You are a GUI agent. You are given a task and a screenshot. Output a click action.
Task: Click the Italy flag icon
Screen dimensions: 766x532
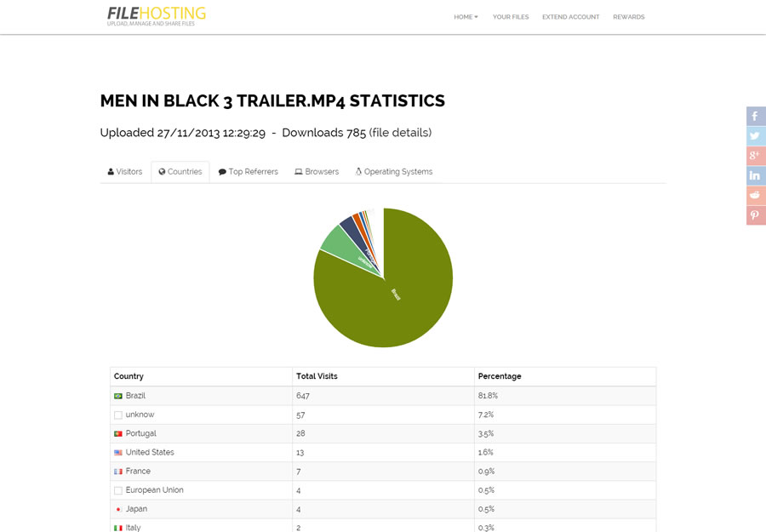pos(118,528)
